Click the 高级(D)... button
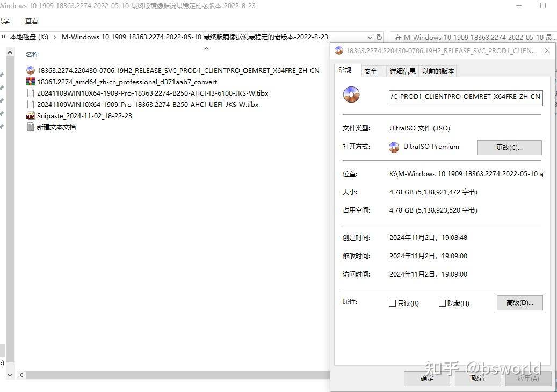The height and width of the screenshot is (392, 557). coord(520,302)
